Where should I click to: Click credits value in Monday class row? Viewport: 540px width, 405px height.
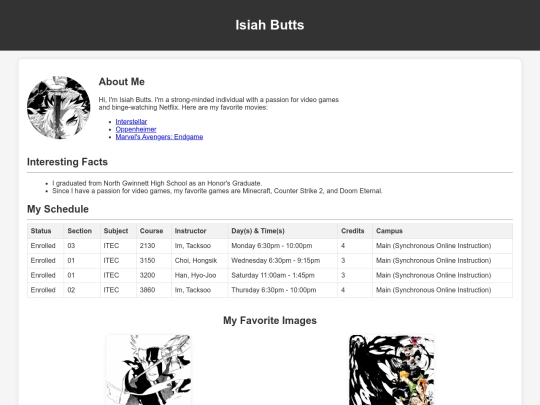click(355, 246)
